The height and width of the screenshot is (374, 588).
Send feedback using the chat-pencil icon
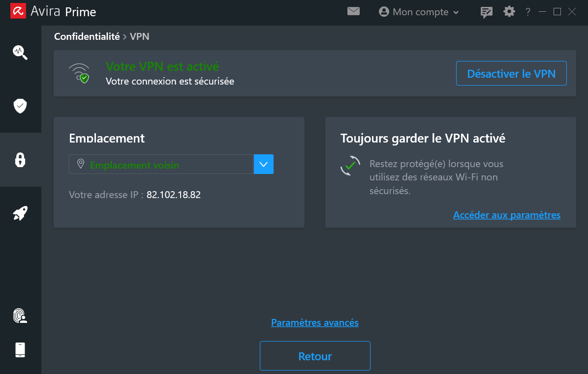point(486,12)
